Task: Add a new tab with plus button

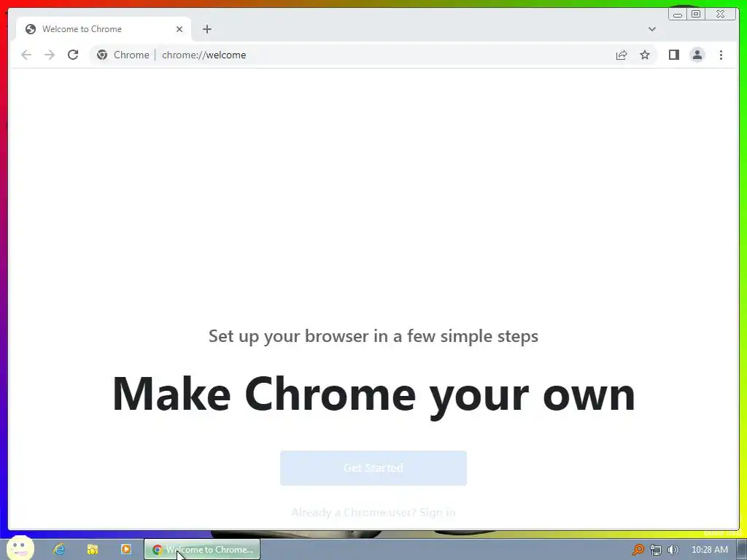Action: click(206, 29)
